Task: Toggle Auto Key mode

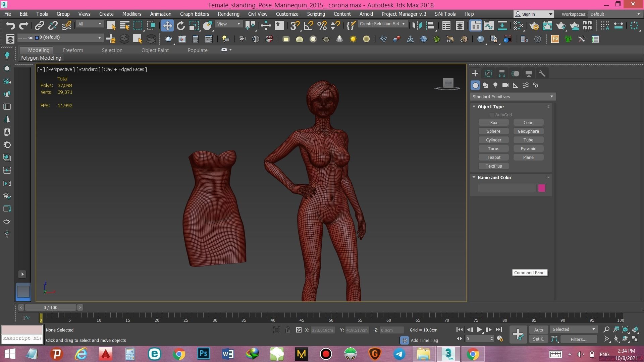Action: pos(538,330)
